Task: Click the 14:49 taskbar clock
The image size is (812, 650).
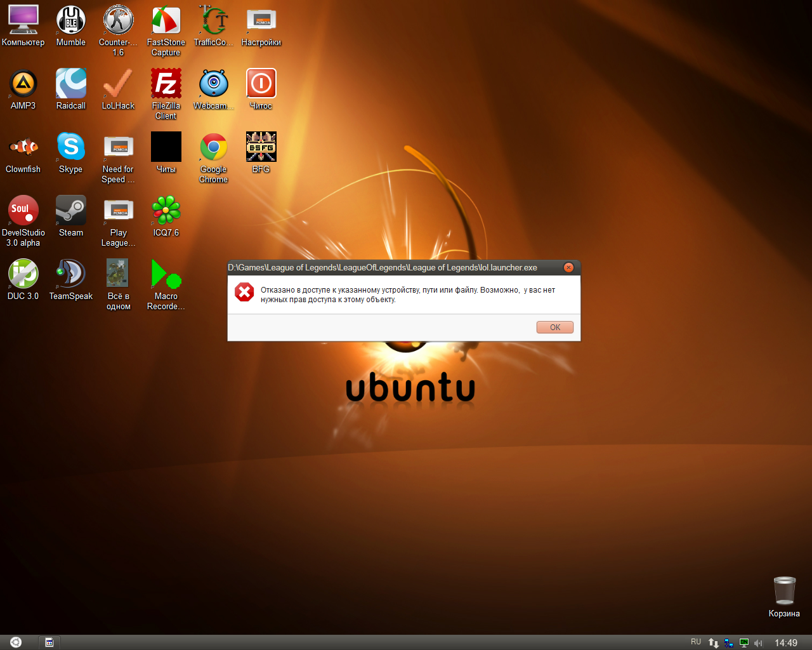Action: 786,643
